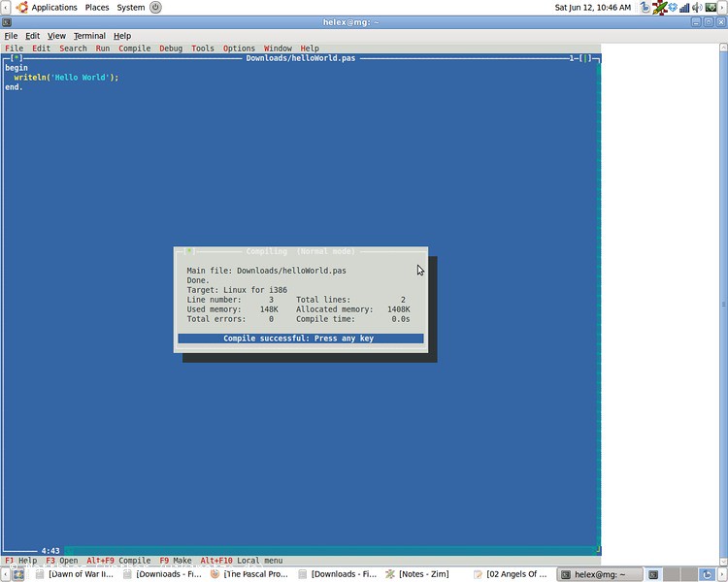
Task: Close the Compiling dialog via its corner marker
Action: 189,251
